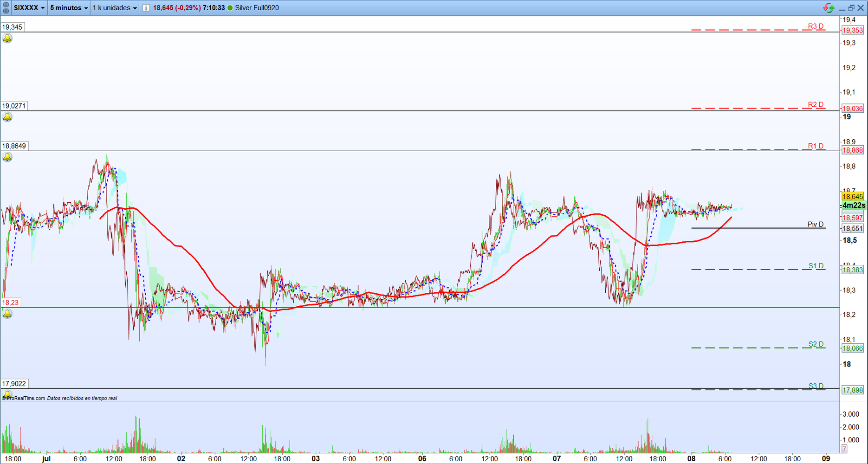Open the 1 k unidades dropdown
The height and width of the screenshot is (464, 868).
point(115,8)
